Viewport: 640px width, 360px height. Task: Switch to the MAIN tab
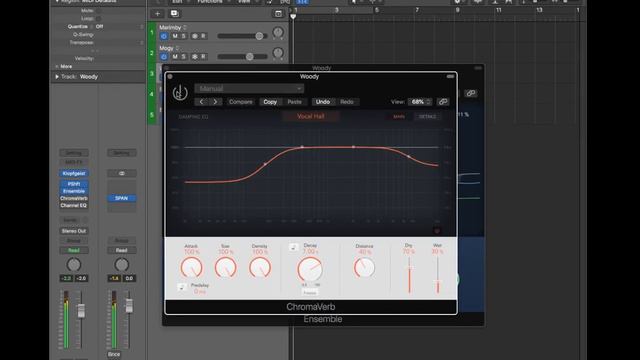point(399,117)
